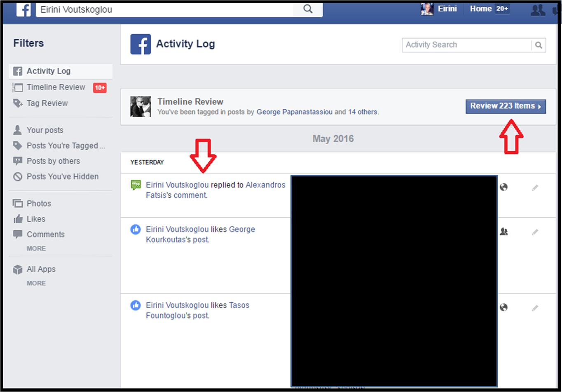This screenshot has width=562, height=392.
Task: Click Eirini Voutskoglou name in the replied entry
Action: coord(177,185)
